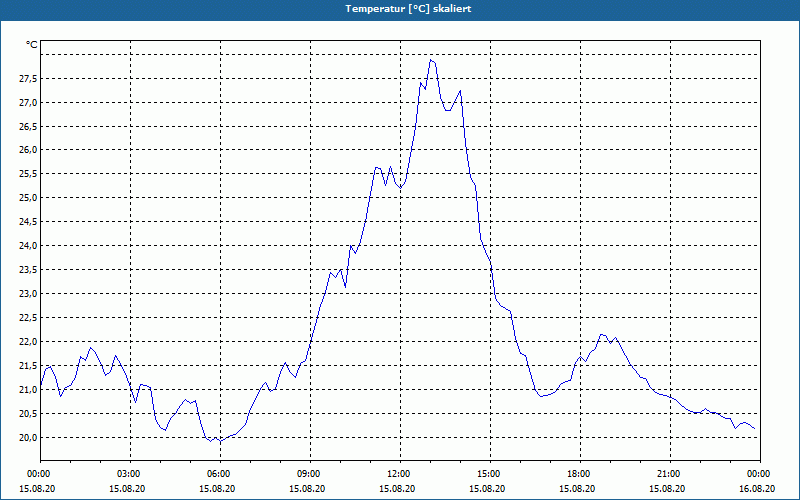The image size is (800, 500).
Task: Pick the 15.08.20 date under 15:00
Action: pos(487,488)
